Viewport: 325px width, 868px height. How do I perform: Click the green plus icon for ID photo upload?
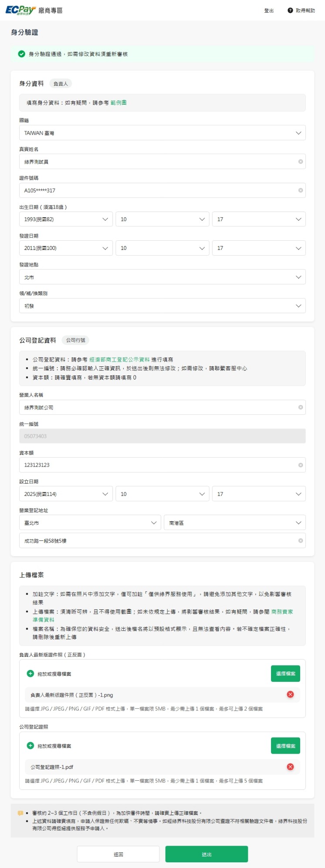pyautogui.click(x=30, y=673)
